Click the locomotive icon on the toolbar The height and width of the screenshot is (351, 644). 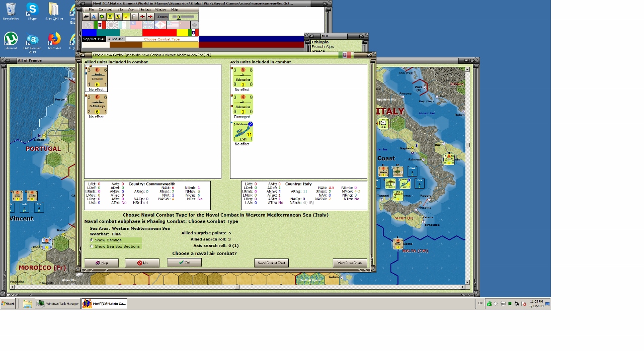click(86, 17)
